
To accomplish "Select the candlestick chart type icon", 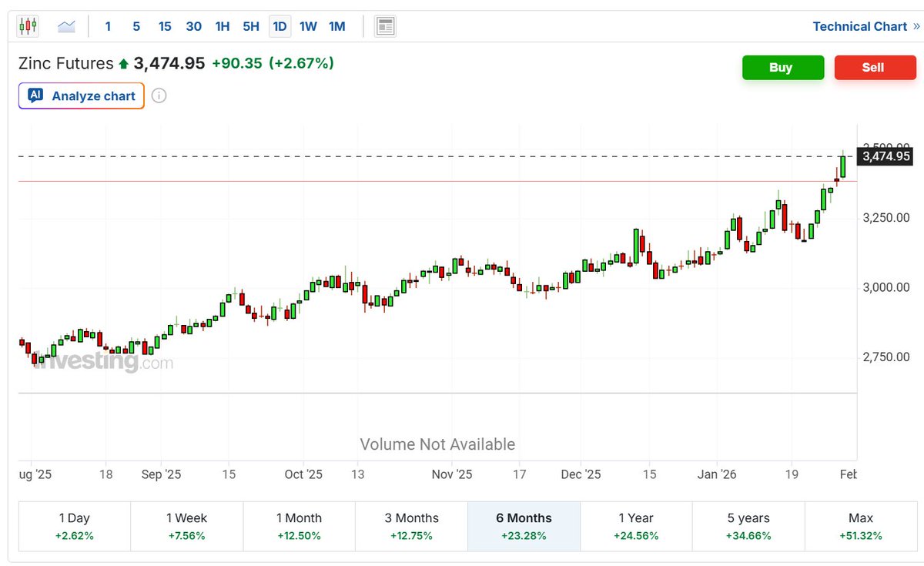I will coord(28,26).
